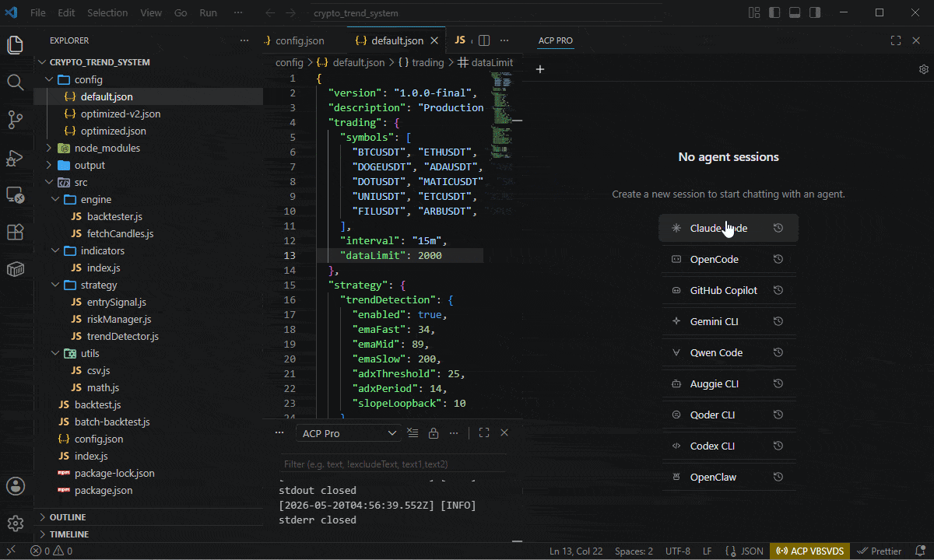Start a Claude Code agent session

point(729,228)
